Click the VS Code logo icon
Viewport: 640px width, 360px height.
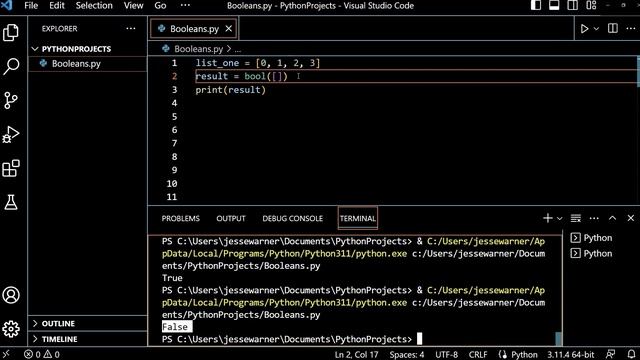pyautogui.click(x=7, y=5)
